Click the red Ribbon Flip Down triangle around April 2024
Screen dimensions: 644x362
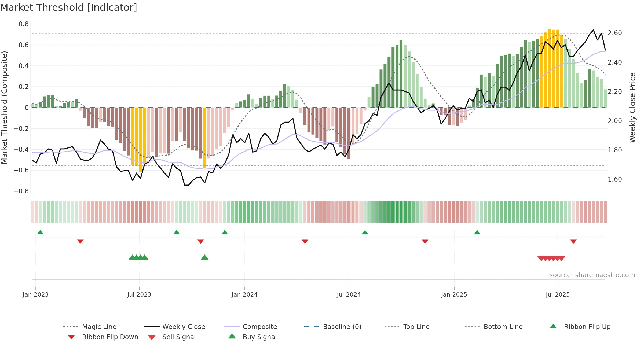(305, 242)
